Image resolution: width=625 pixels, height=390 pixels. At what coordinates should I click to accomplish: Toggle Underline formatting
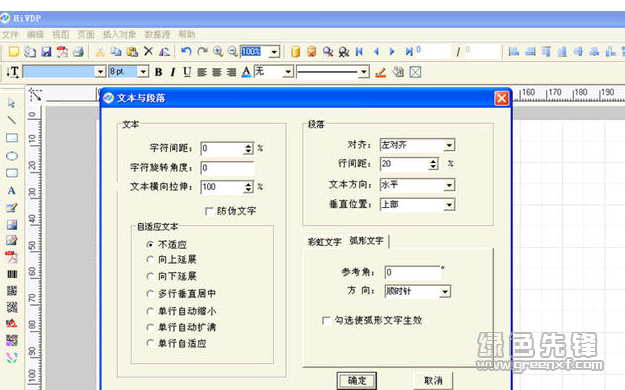187,72
